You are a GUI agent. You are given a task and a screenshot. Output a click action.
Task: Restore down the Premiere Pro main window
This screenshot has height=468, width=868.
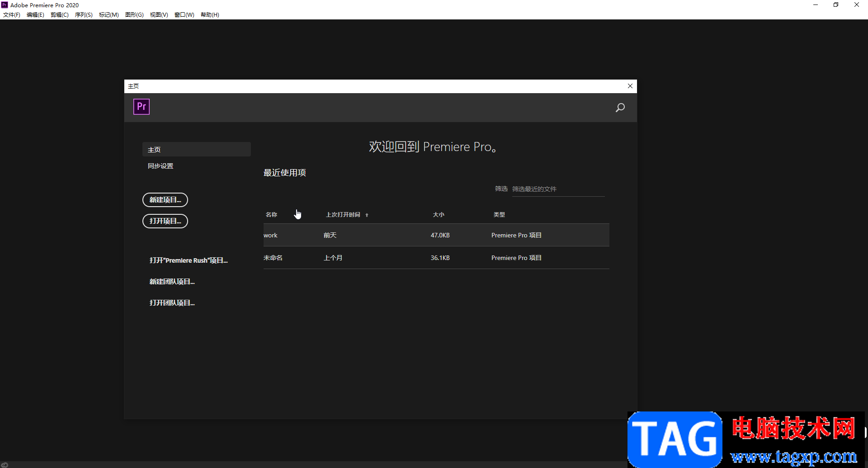tap(836, 5)
